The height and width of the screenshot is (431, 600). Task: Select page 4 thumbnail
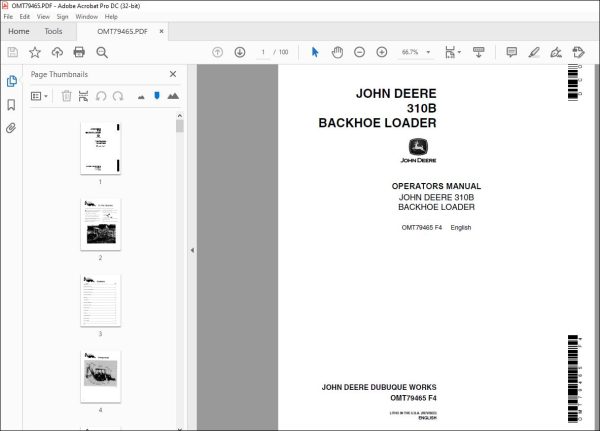101,376
